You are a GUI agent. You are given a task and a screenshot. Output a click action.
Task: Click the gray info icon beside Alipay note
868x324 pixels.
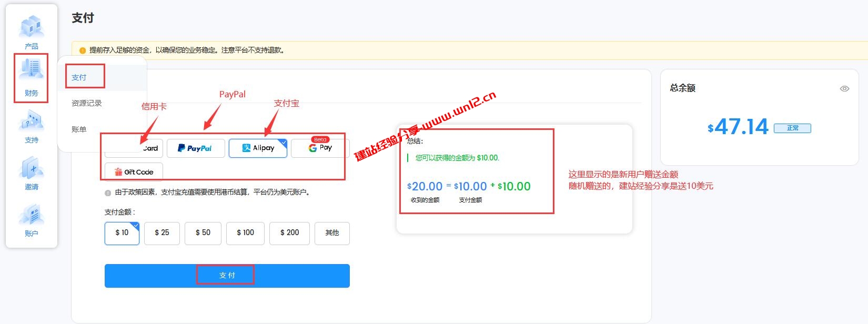108,193
